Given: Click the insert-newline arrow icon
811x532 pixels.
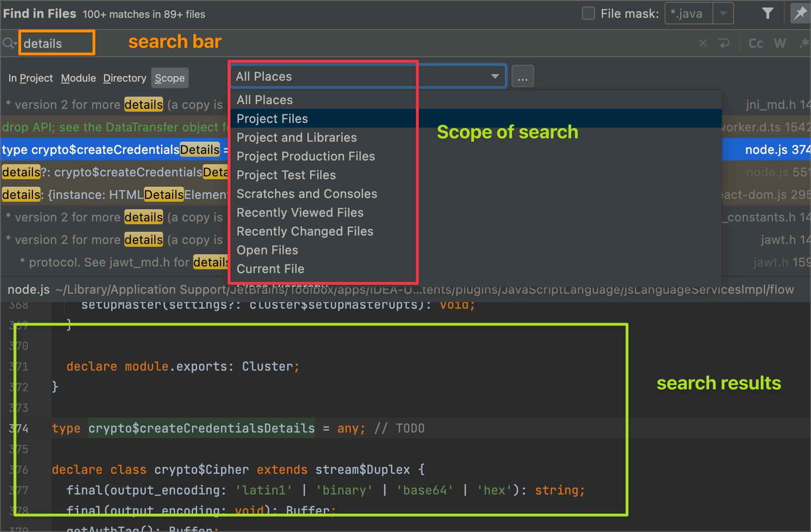Looking at the screenshot, I should [725, 43].
